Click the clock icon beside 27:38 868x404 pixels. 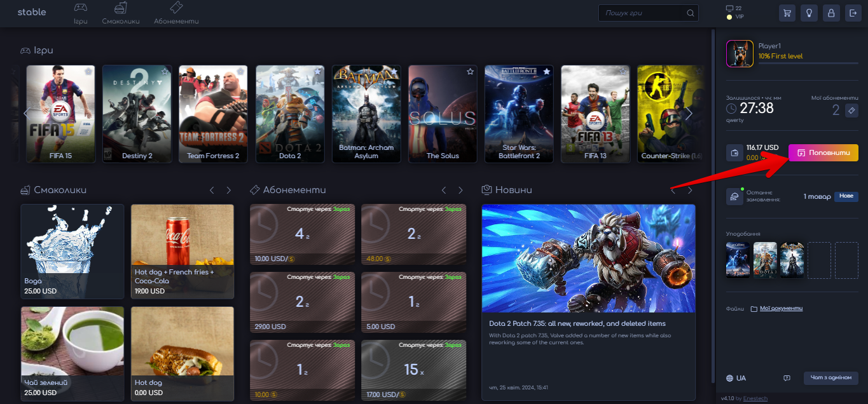pos(733,109)
